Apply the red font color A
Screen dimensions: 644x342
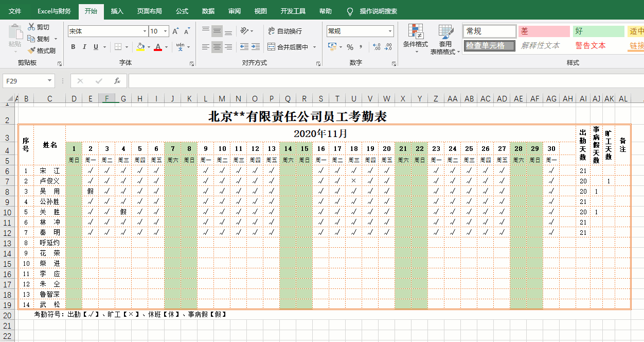tap(158, 47)
